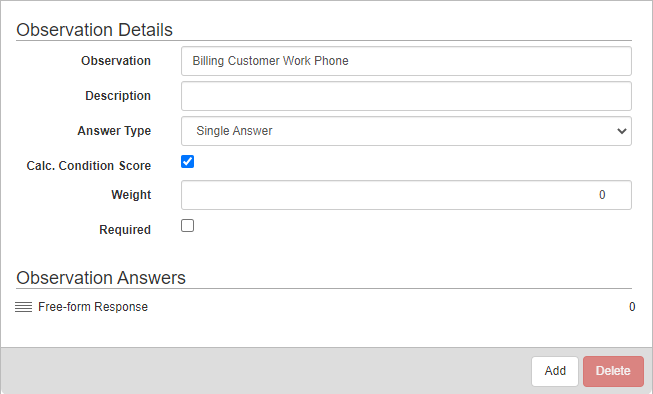Click the drag handle beside Free-form Response
This screenshot has width=653, height=394.
pyautogui.click(x=23, y=307)
